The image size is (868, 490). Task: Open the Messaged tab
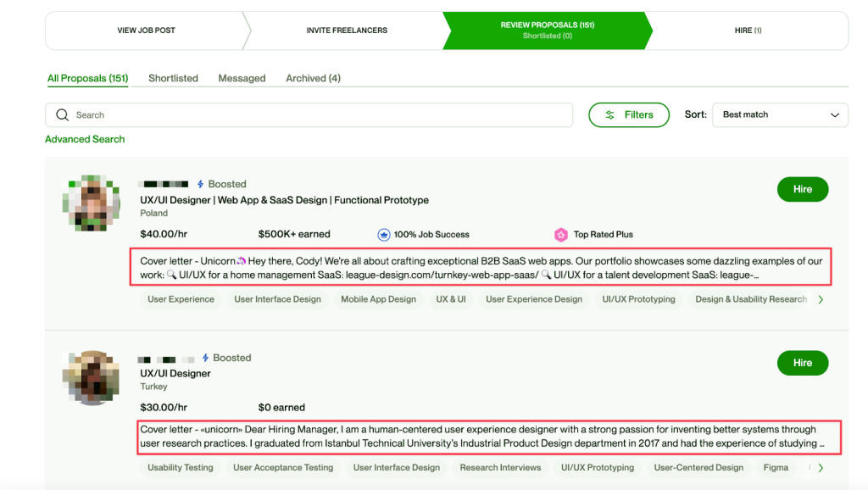click(x=242, y=78)
